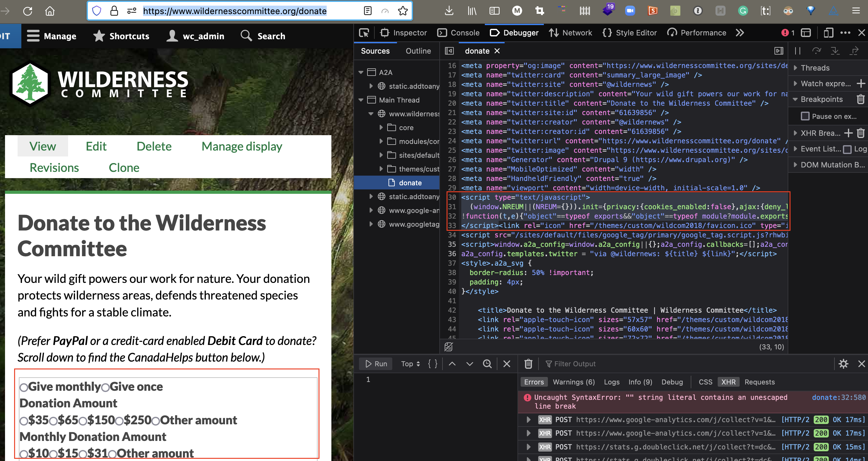Screen dimensions: 868x461
Task: Open the Top context dropdown in console
Action: (410, 364)
